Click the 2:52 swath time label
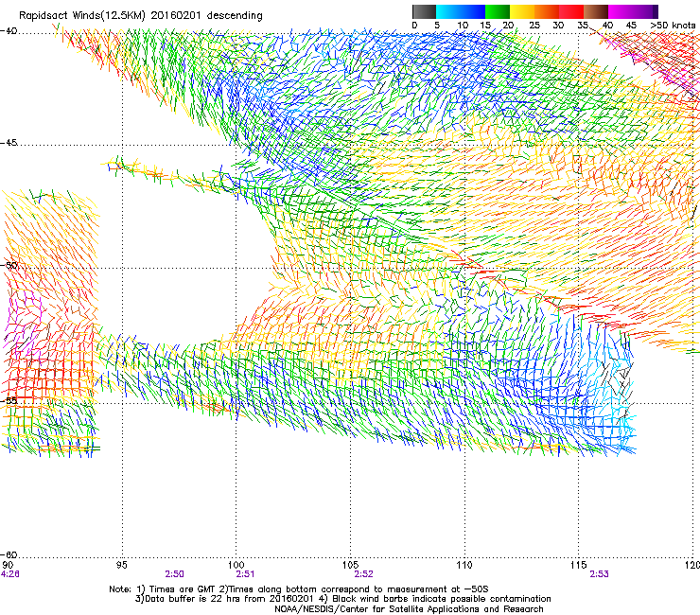700x615 pixels. tap(363, 574)
